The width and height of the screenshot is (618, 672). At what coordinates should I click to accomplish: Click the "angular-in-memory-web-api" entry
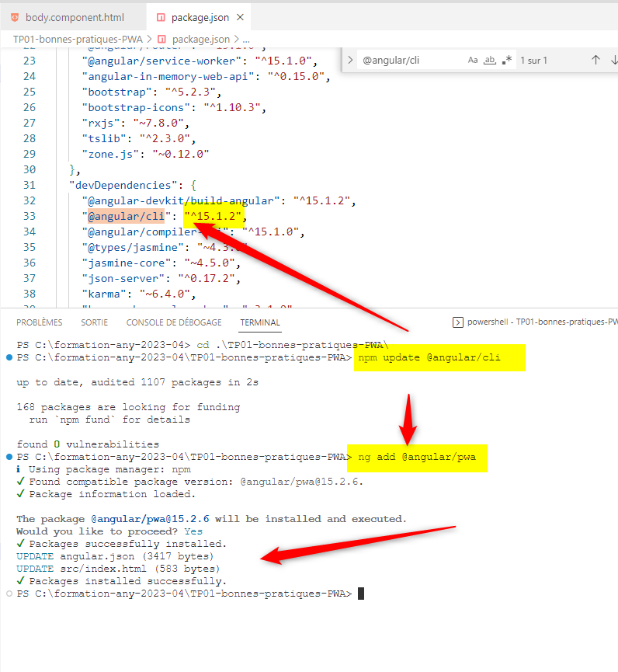(206, 76)
